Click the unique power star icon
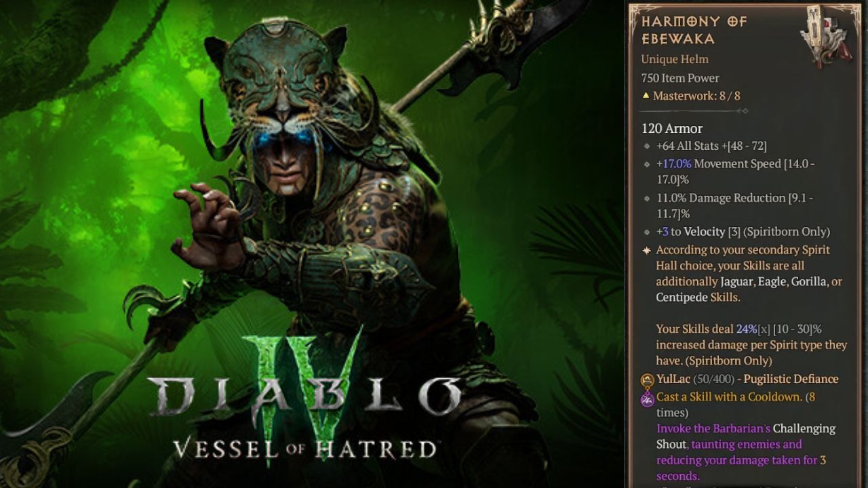Image resolution: width=868 pixels, height=488 pixels. point(646,250)
